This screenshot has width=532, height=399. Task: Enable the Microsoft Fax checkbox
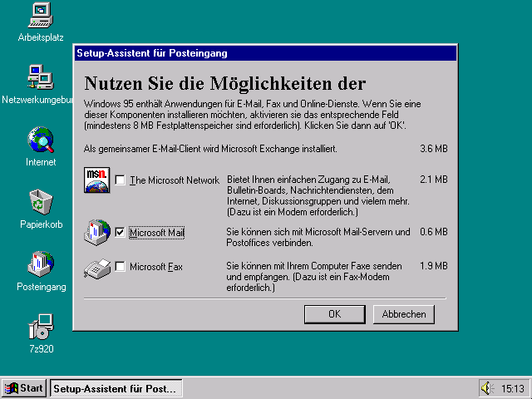pyautogui.click(x=120, y=266)
